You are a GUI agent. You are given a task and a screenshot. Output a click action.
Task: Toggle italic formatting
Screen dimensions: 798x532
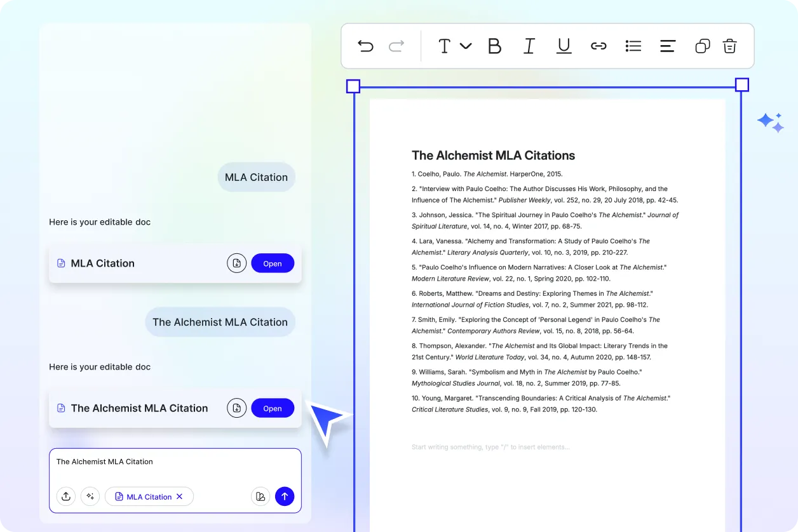(529, 46)
